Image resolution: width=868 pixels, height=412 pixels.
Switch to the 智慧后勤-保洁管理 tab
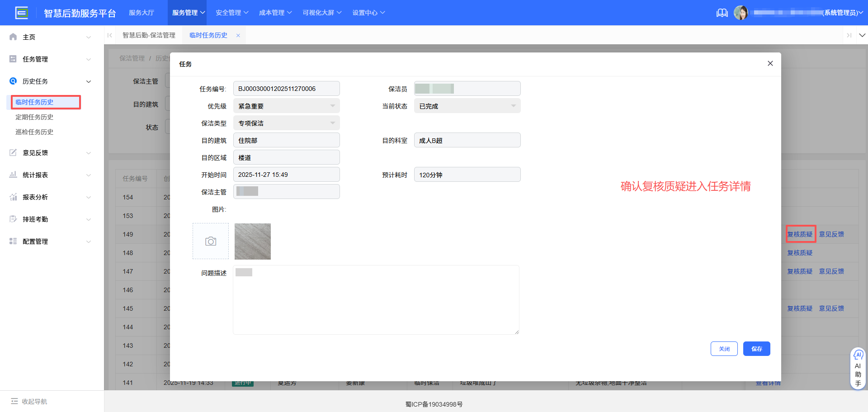[x=149, y=35]
